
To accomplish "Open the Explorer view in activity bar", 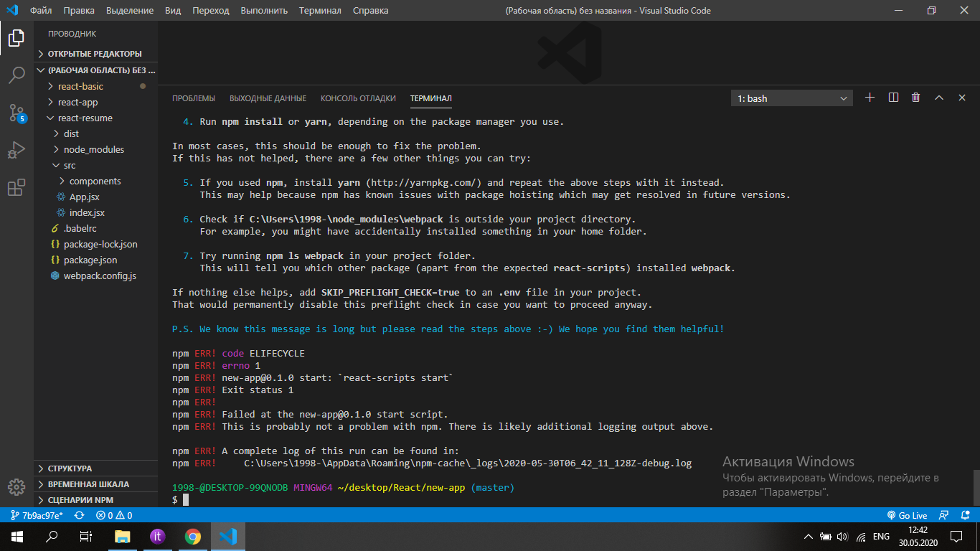I will click(x=17, y=38).
